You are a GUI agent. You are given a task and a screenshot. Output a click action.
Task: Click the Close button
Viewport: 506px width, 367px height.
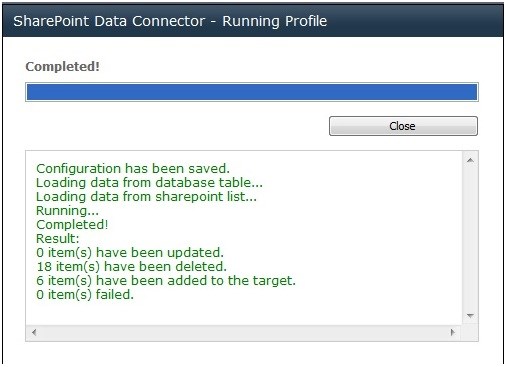click(x=403, y=126)
